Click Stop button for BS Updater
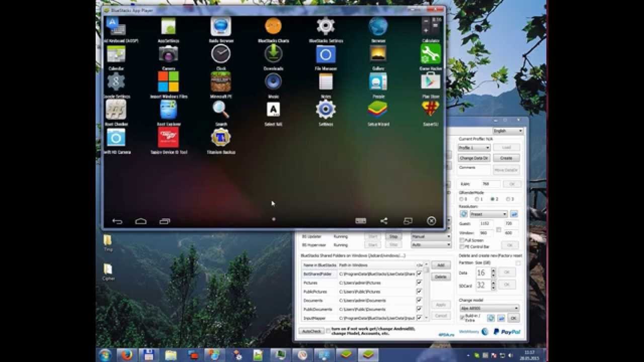This screenshot has height=362, width=644. pyautogui.click(x=393, y=236)
